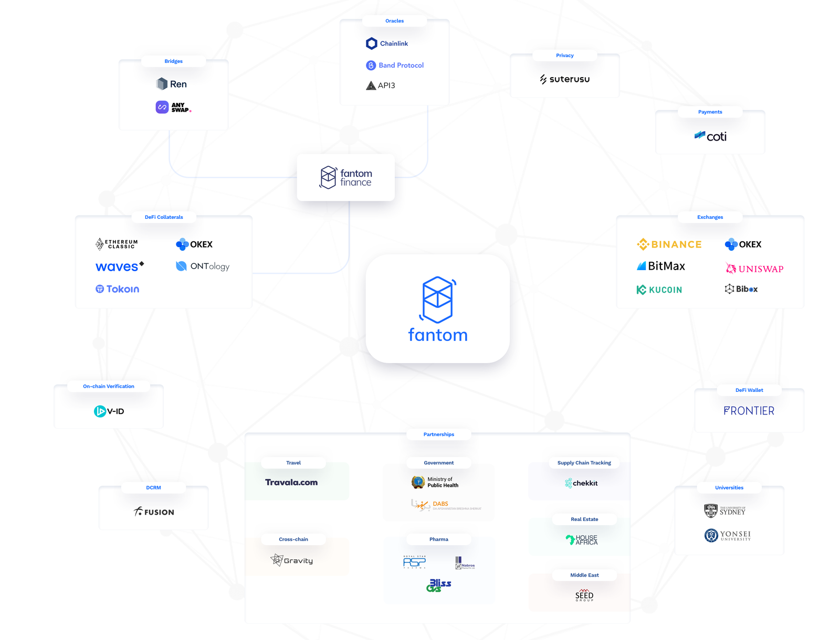Image resolution: width=840 pixels, height=640 pixels.
Task: Switch to the Exchanges section header
Action: click(710, 217)
